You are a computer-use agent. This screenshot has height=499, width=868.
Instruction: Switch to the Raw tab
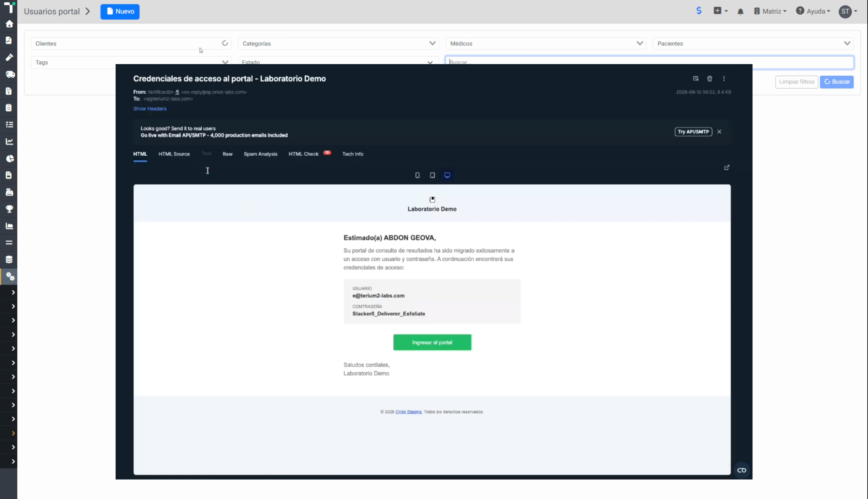click(x=227, y=154)
